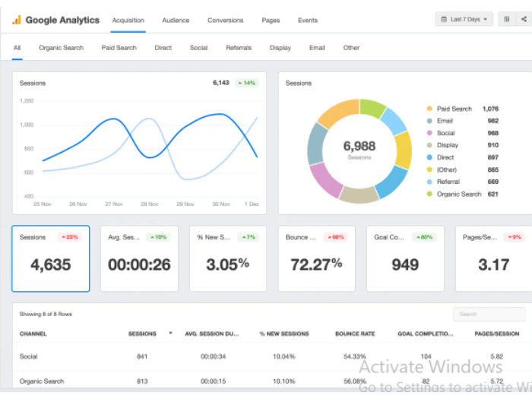Select the Email channel filter
This screenshot has width=532, height=399.
click(317, 48)
